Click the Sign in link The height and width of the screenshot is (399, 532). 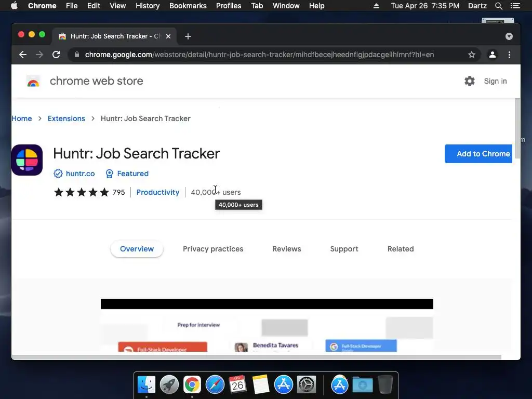click(x=495, y=81)
